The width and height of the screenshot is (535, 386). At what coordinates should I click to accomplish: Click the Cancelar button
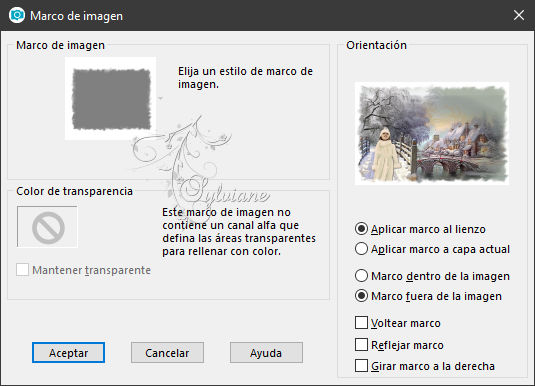(167, 353)
